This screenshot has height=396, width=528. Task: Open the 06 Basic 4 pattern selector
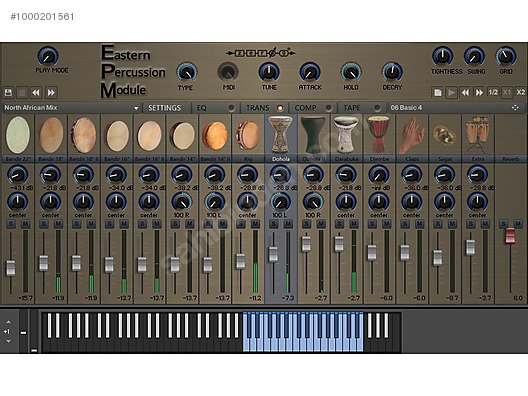pyautogui.click(x=456, y=108)
